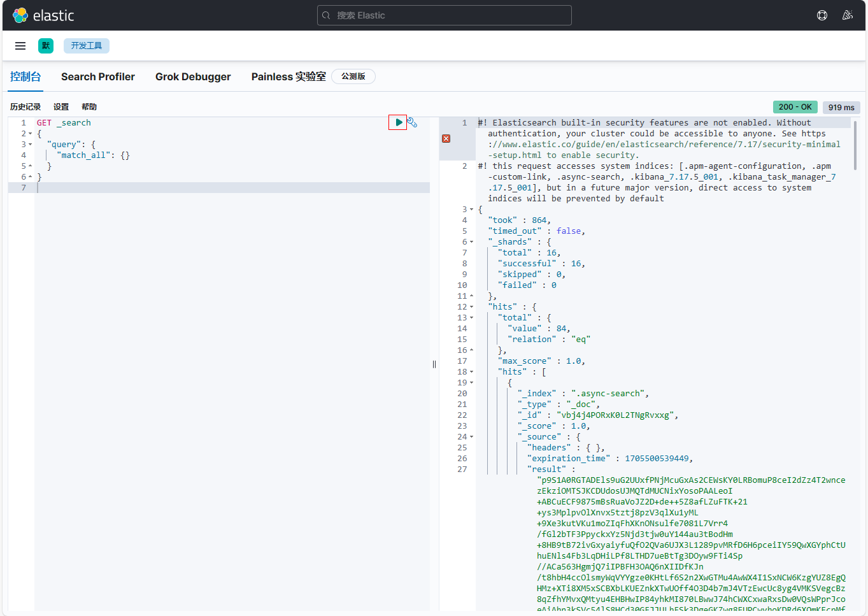
Task: Open the 设置 settings link
Action: point(61,107)
